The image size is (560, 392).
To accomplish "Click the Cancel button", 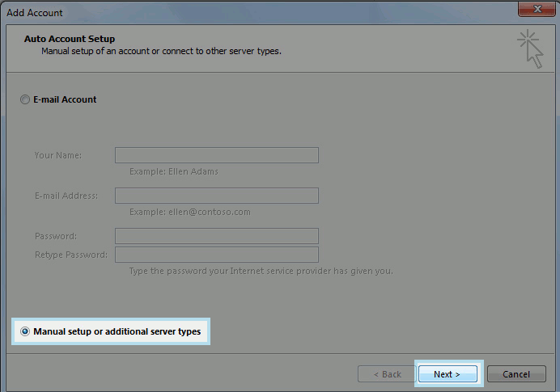I will 516,373.
